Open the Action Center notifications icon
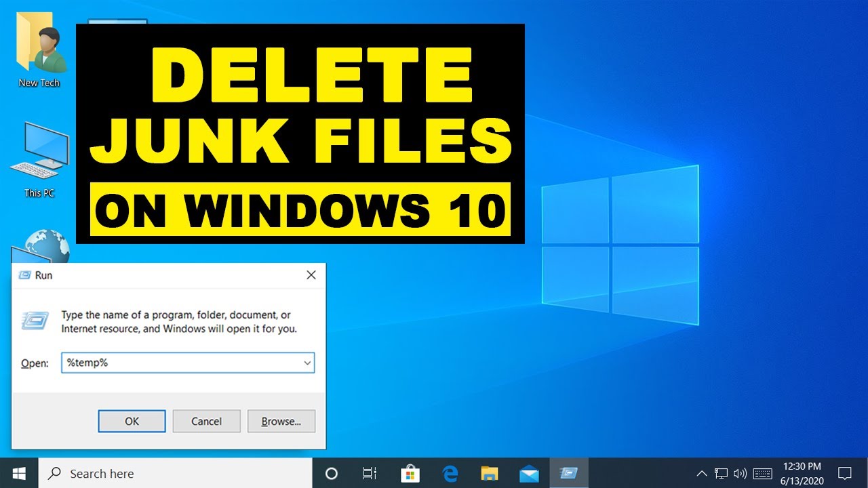Image resolution: width=868 pixels, height=488 pixels. 845,473
